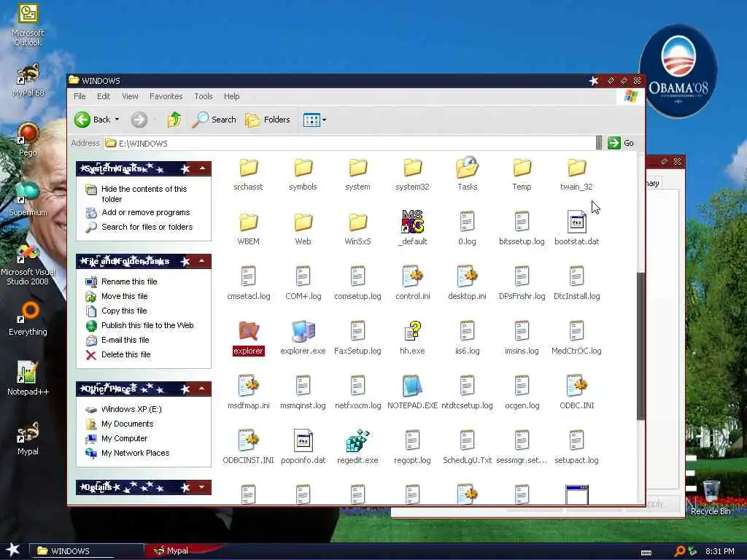The width and height of the screenshot is (747, 560).
Task: Open the Supermium desktop shortcut
Action: coord(28,199)
